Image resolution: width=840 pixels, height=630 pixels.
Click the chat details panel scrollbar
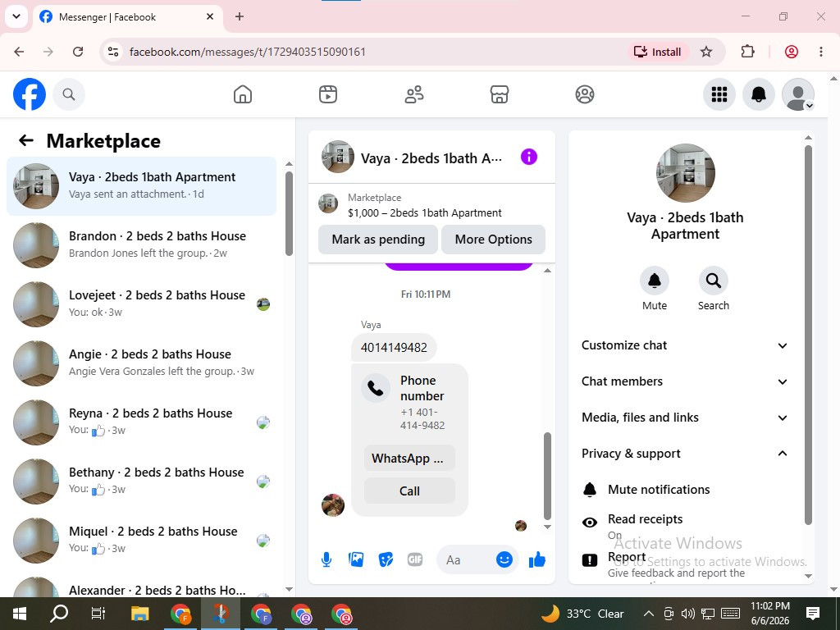click(808, 335)
